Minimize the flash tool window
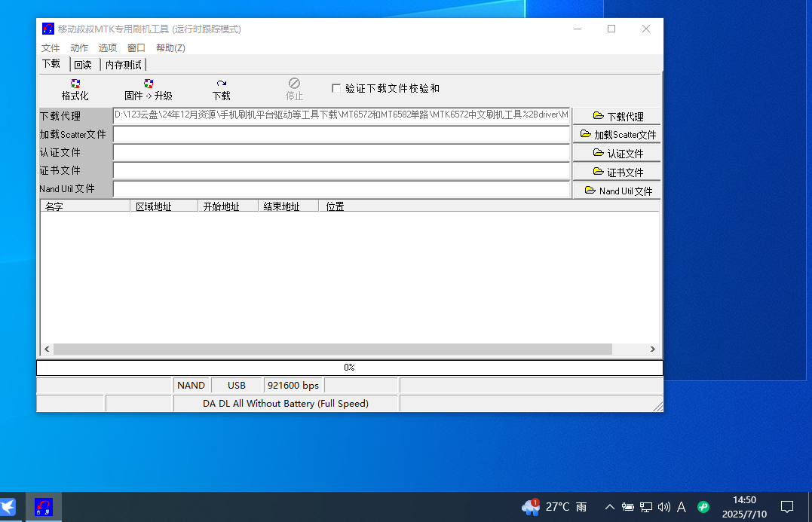Viewport: 812px width, 522px height. (x=578, y=29)
